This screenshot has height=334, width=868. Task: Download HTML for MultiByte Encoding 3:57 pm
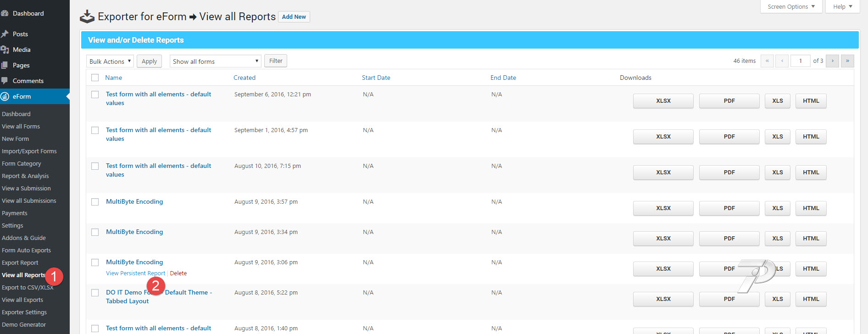coord(811,208)
